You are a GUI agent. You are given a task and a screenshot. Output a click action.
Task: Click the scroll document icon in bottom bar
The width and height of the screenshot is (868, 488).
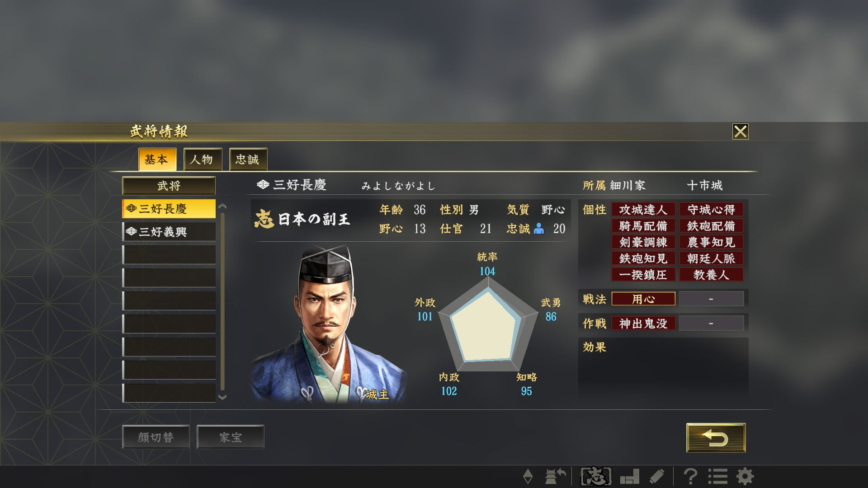coord(657,476)
